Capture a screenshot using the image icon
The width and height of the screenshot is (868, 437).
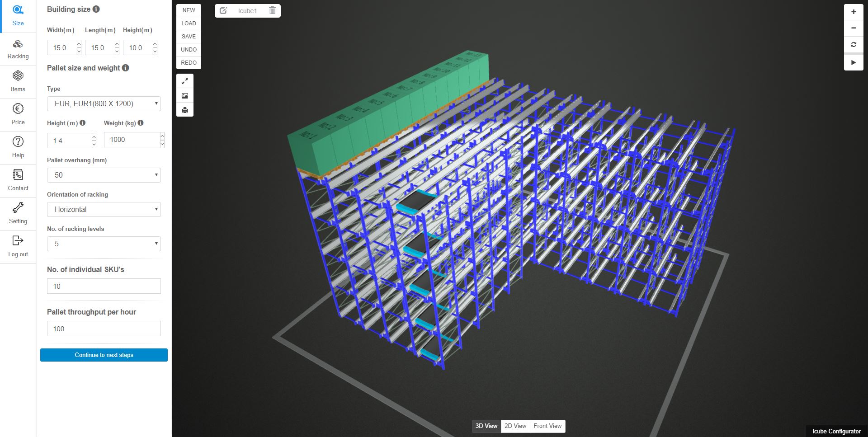click(x=185, y=95)
